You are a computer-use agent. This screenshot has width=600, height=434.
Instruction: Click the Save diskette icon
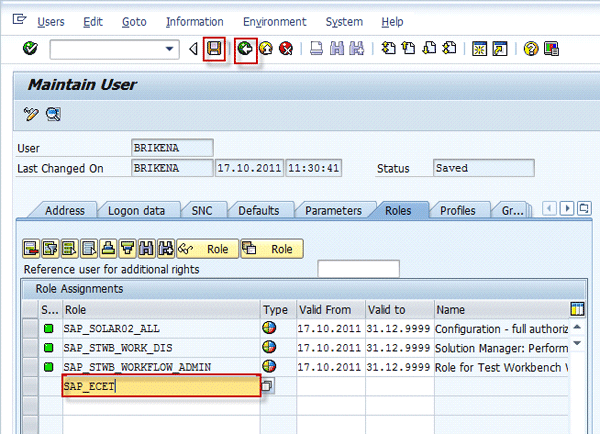click(214, 49)
